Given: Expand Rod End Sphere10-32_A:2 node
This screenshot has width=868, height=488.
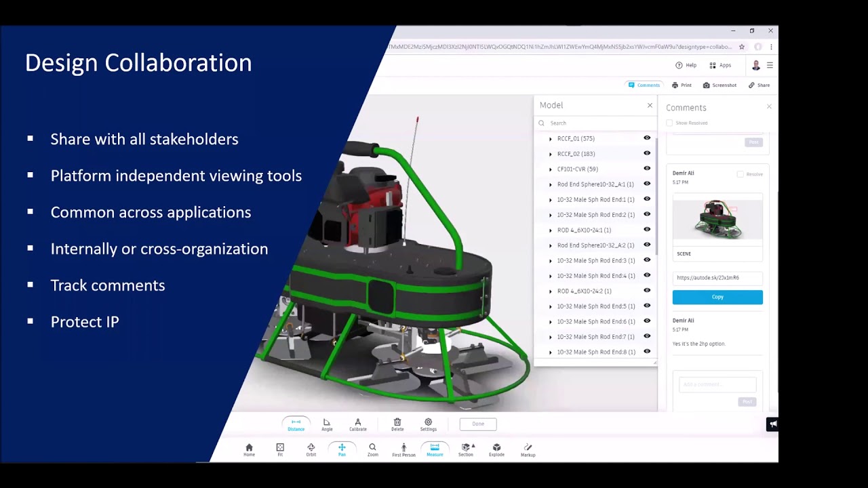Looking at the screenshot, I should 551,245.
